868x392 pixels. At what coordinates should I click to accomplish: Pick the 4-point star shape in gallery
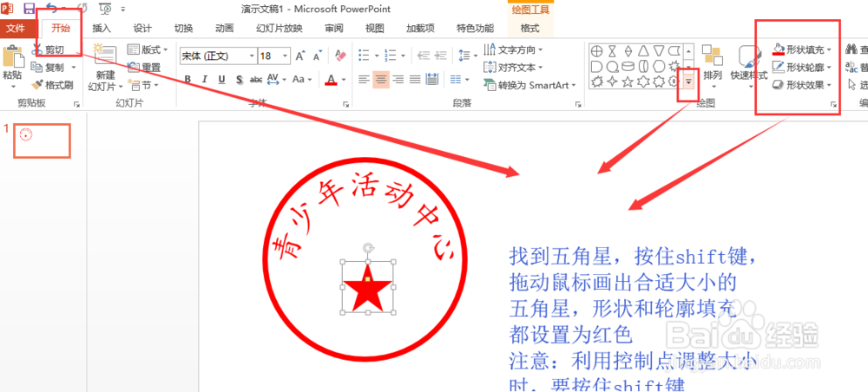612,82
